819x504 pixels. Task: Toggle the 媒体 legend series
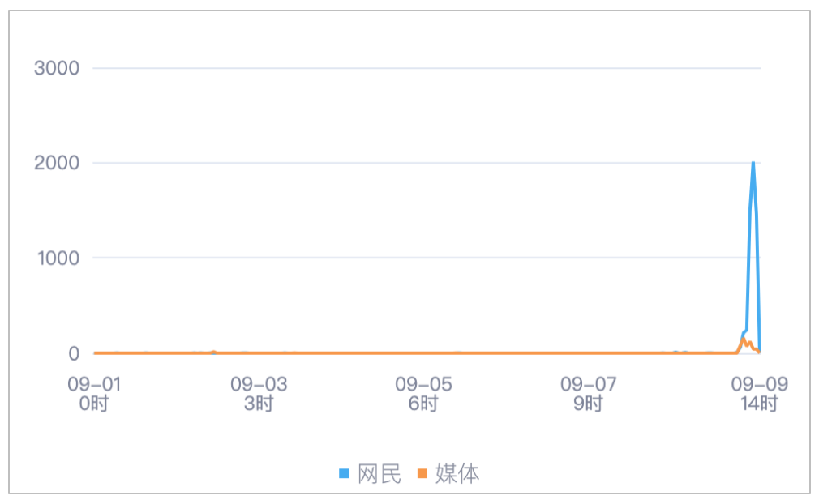pos(448,474)
